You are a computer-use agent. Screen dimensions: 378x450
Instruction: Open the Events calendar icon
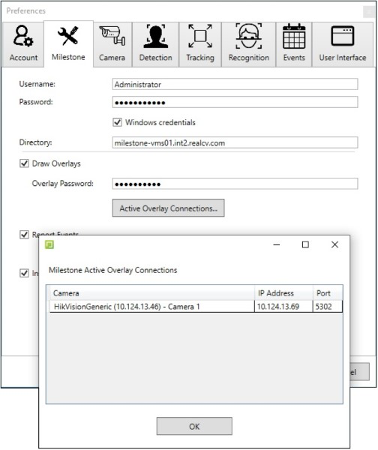[294, 36]
